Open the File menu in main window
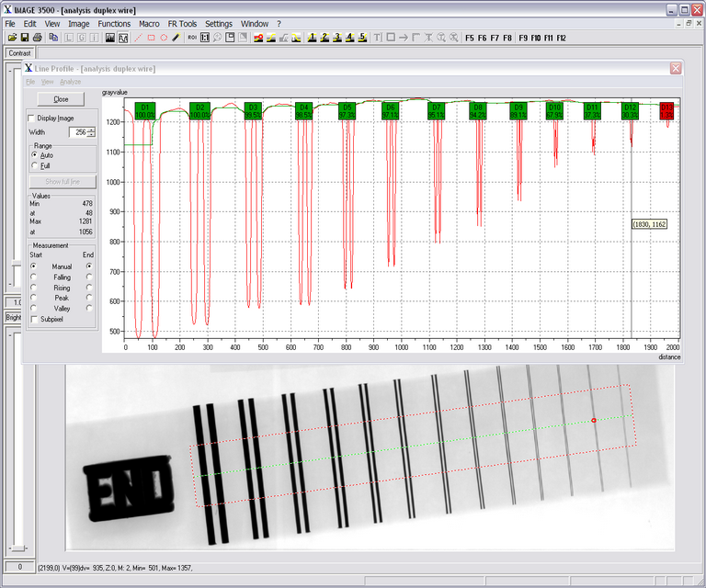706x588 pixels. [x=10, y=24]
